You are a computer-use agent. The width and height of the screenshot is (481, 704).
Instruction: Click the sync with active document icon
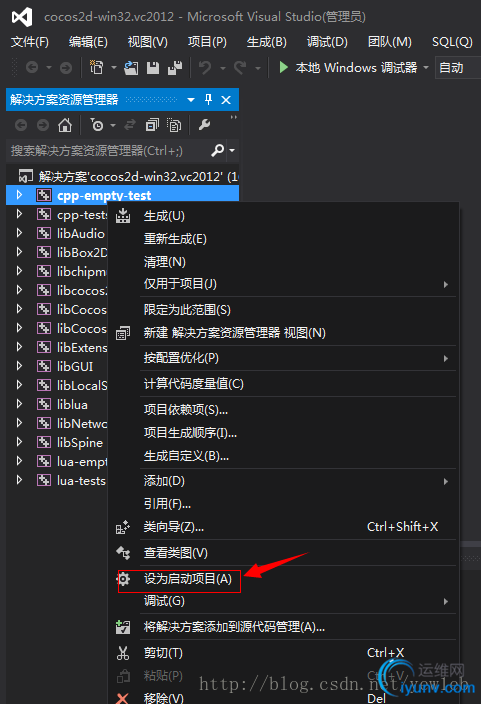pos(130,125)
